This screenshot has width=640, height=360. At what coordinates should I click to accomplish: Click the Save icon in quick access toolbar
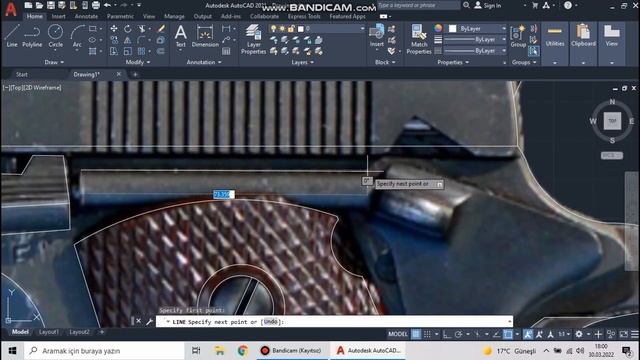pos(51,5)
